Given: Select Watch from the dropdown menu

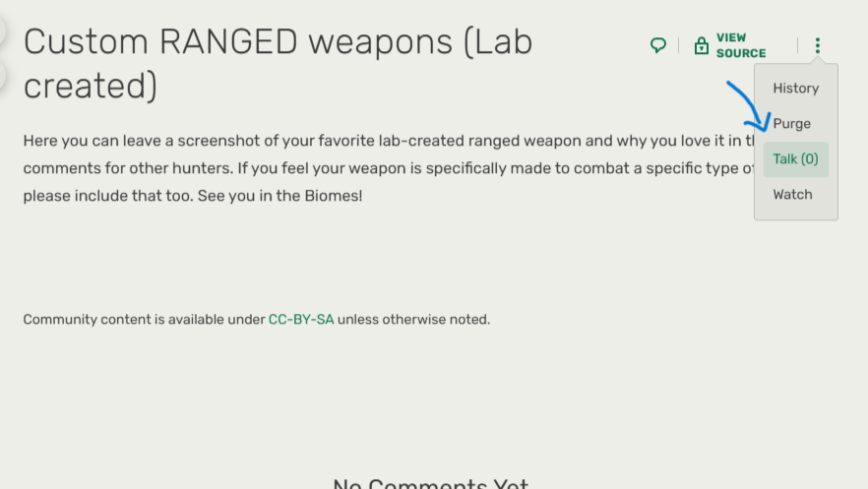Looking at the screenshot, I should coord(792,195).
